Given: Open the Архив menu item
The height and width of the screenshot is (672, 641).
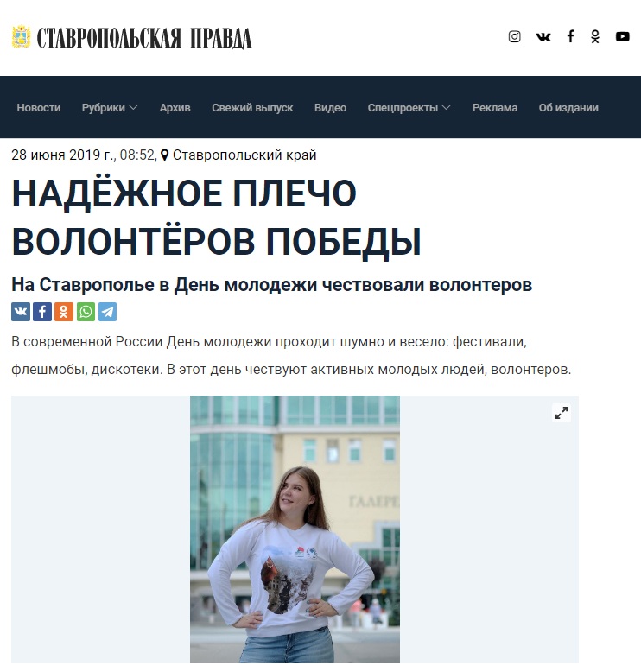Looking at the screenshot, I should point(175,108).
